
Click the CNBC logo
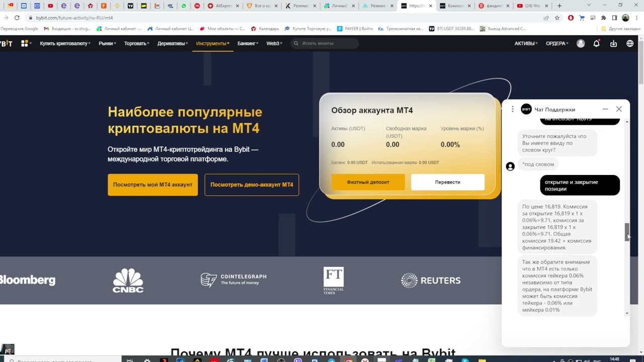(128, 281)
